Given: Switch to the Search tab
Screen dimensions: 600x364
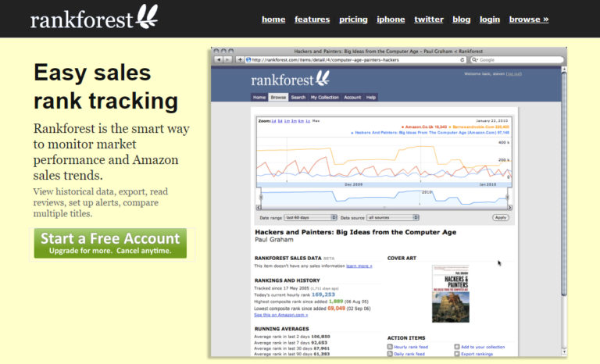Looking at the screenshot, I should [x=298, y=97].
